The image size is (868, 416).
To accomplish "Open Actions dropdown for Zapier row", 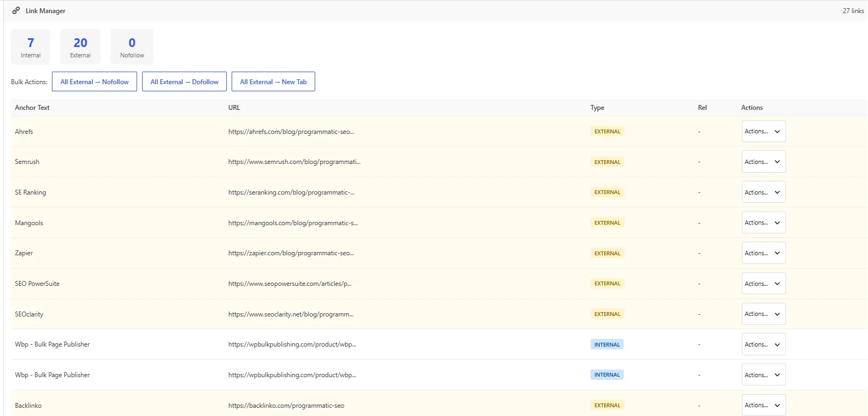I will [x=764, y=253].
